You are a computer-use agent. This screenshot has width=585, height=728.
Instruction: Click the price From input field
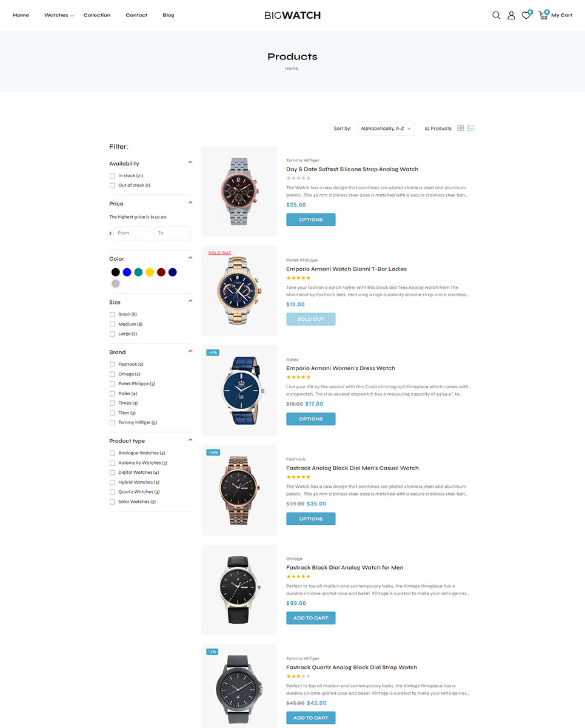coord(132,233)
